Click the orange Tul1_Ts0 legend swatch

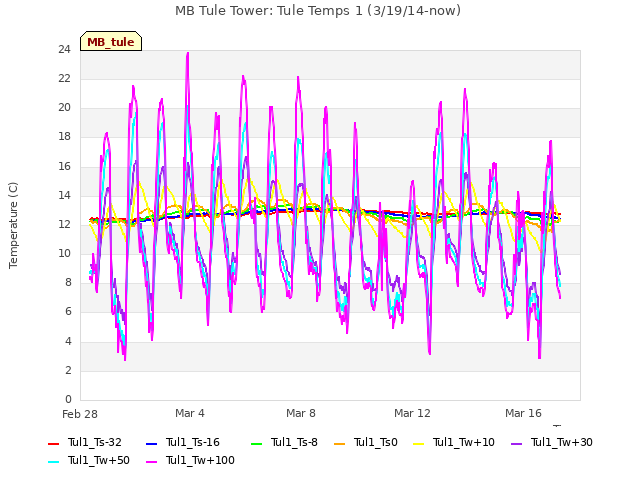(339, 444)
